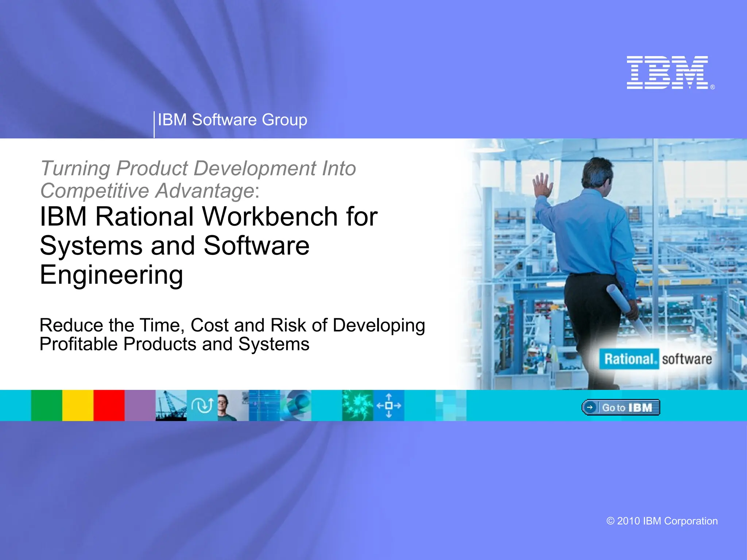The width and height of the screenshot is (747, 560).
Task: Click the blue cylinder shapes tile
Action: 296,405
